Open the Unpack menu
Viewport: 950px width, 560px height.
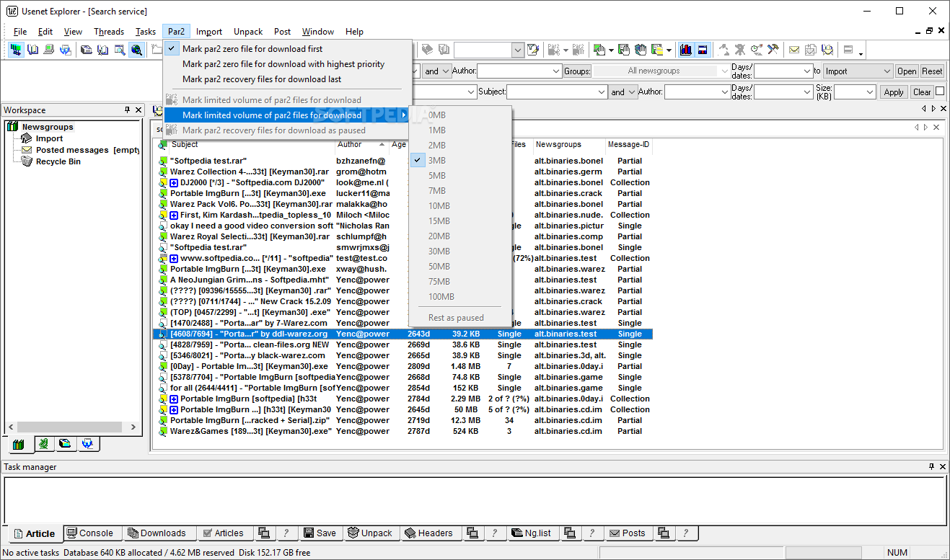tap(248, 32)
